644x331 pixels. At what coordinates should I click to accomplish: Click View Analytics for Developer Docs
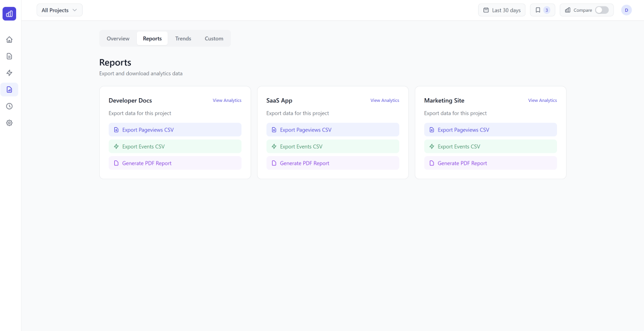(x=226, y=100)
